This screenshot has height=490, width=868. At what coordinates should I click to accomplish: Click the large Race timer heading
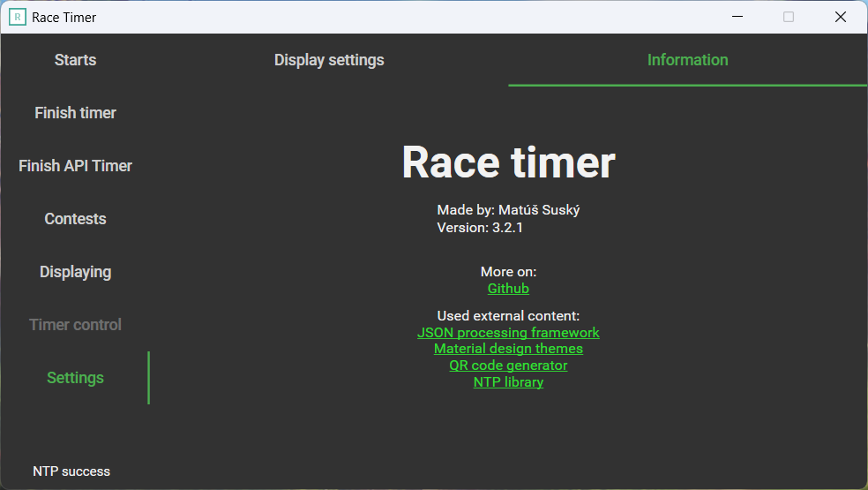click(508, 162)
